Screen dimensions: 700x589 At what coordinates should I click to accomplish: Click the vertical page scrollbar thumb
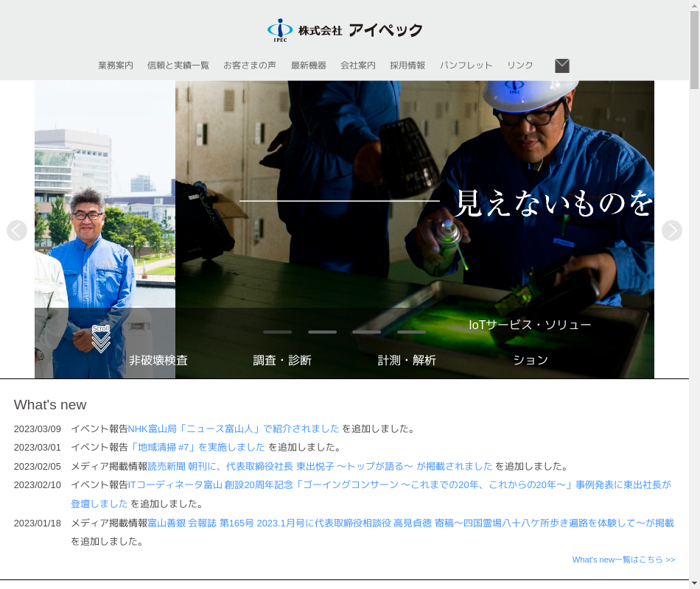[x=694, y=44]
